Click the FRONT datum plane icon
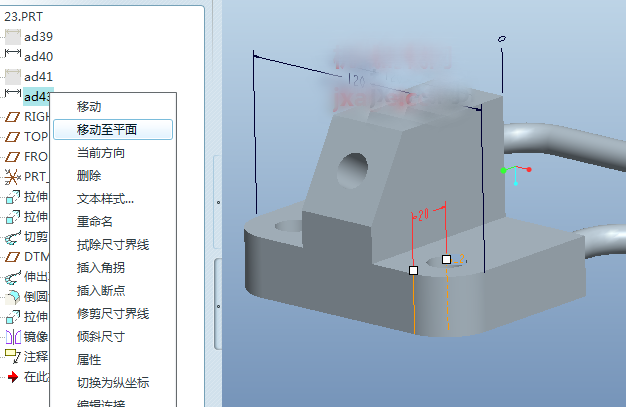Viewport: 626px width, 407px height. (12, 157)
